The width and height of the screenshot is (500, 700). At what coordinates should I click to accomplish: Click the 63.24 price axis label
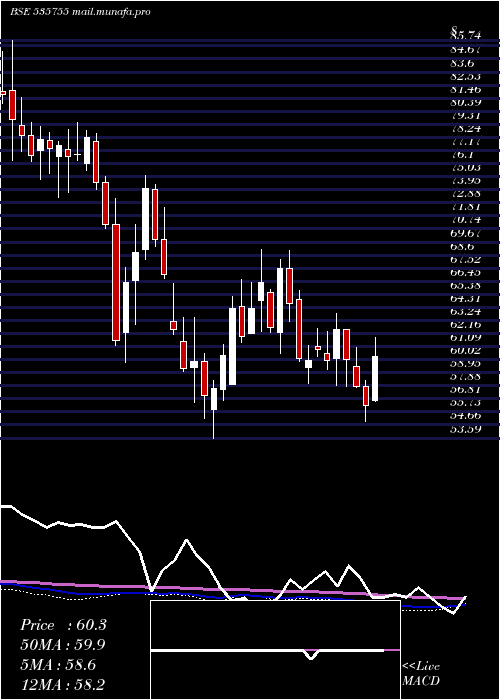(x=466, y=312)
